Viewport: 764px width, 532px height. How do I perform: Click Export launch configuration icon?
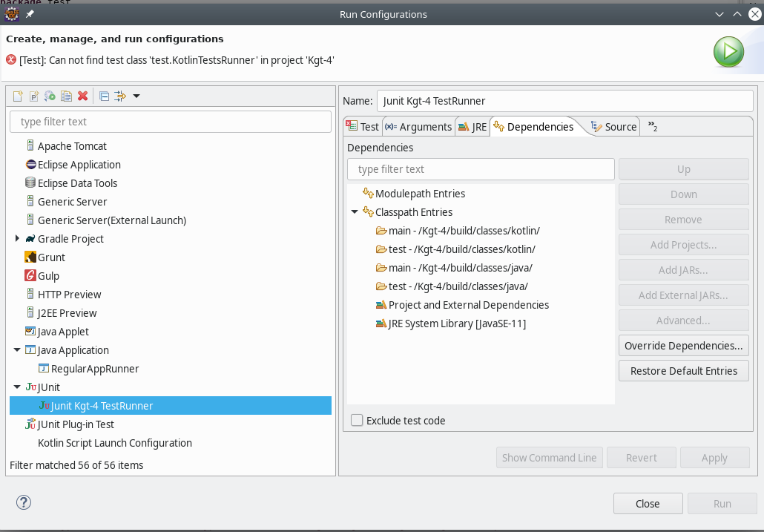click(50, 96)
